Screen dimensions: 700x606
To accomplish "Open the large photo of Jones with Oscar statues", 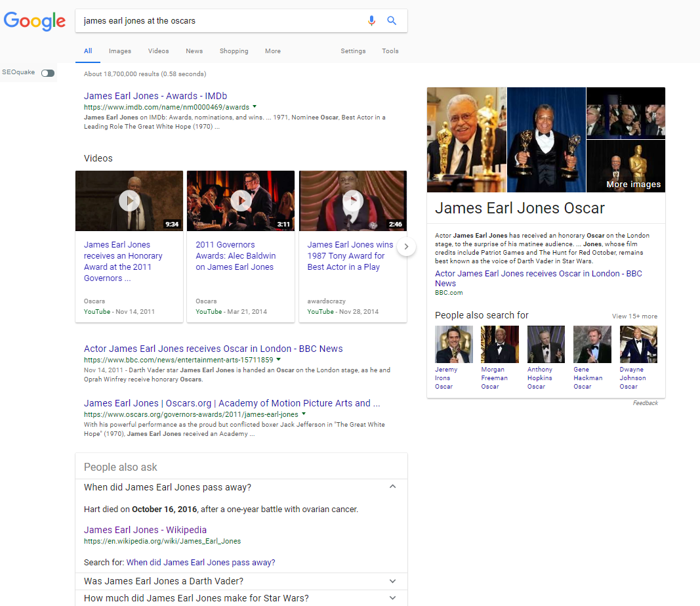I will point(466,140).
